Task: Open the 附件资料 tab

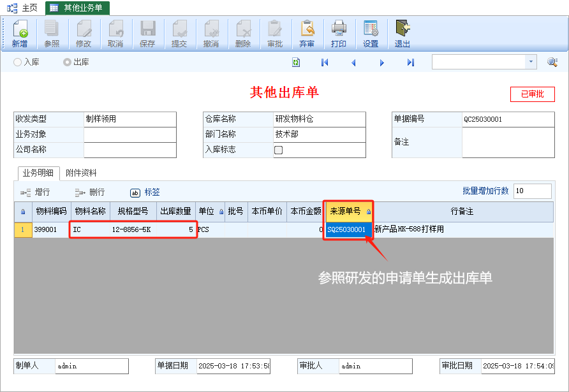Action: (x=81, y=173)
